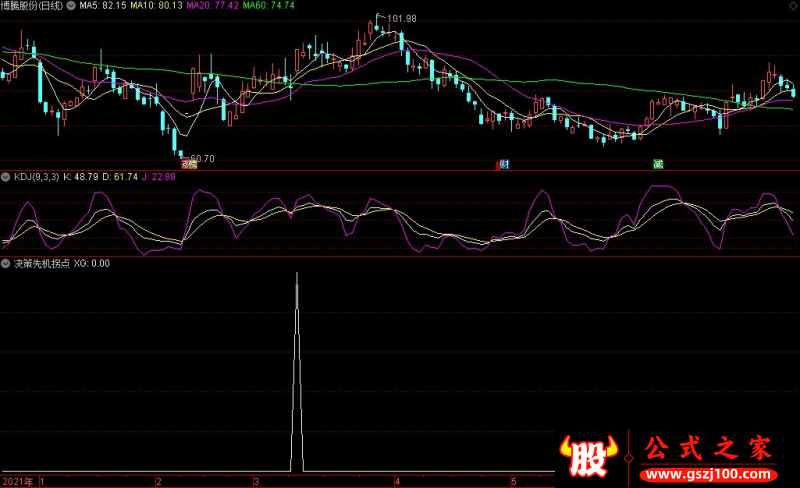
Task: Expand the KDJ(9,3,3) indicator menu
Action: [x=6, y=177]
